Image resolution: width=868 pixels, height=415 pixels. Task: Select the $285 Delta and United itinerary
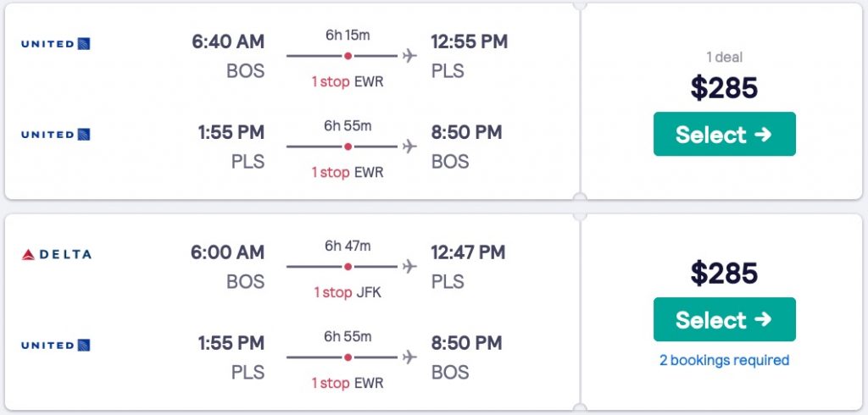point(724,319)
